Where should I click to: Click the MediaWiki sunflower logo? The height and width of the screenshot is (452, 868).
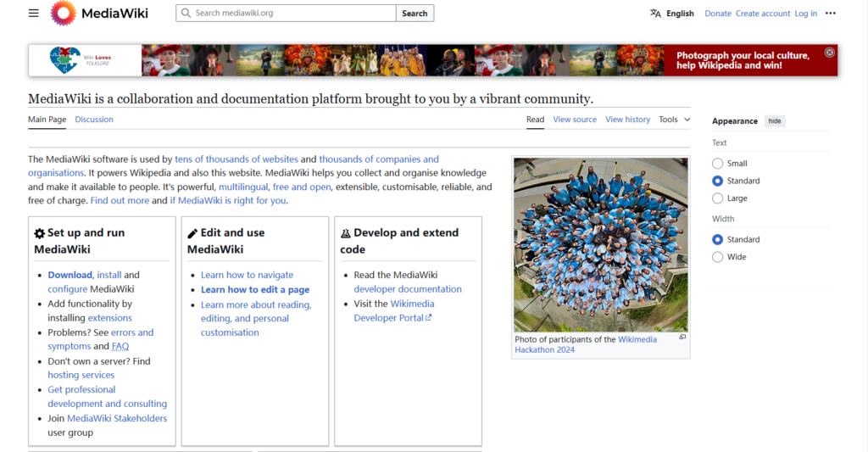pos(63,13)
